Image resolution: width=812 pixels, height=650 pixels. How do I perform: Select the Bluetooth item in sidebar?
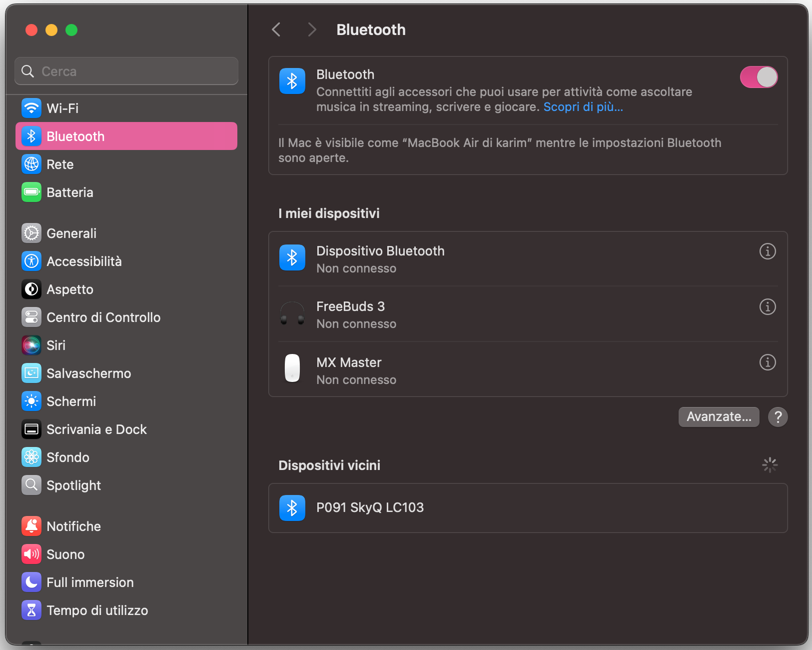click(75, 136)
